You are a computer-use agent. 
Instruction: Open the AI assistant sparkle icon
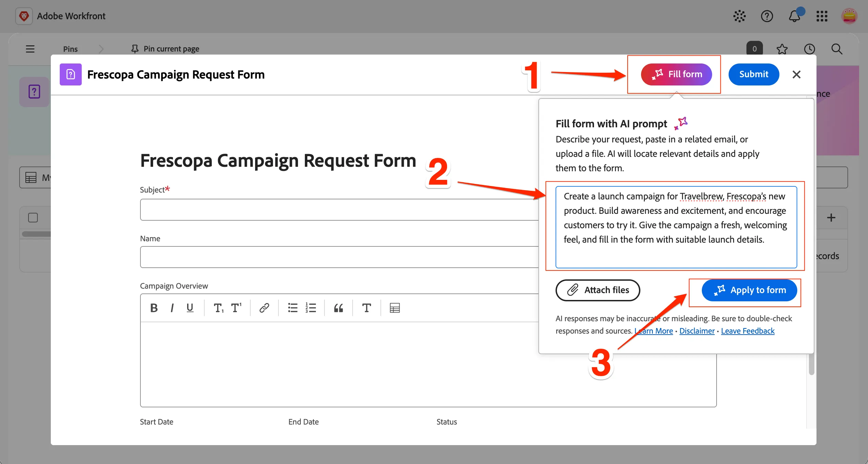(x=739, y=16)
